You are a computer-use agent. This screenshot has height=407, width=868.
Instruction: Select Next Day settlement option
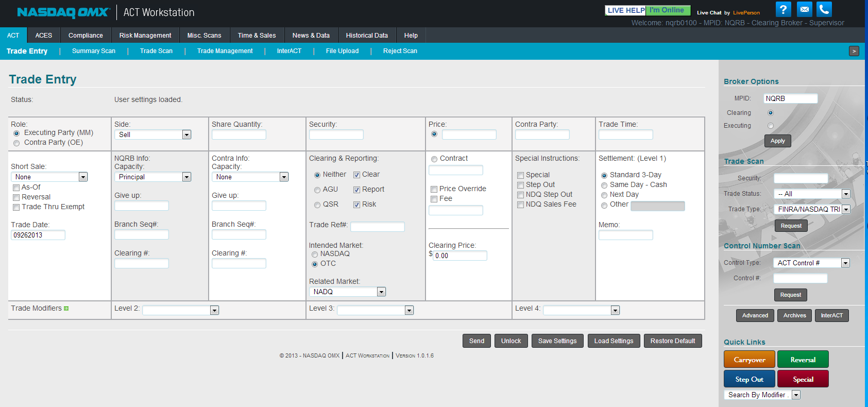click(x=604, y=195)
